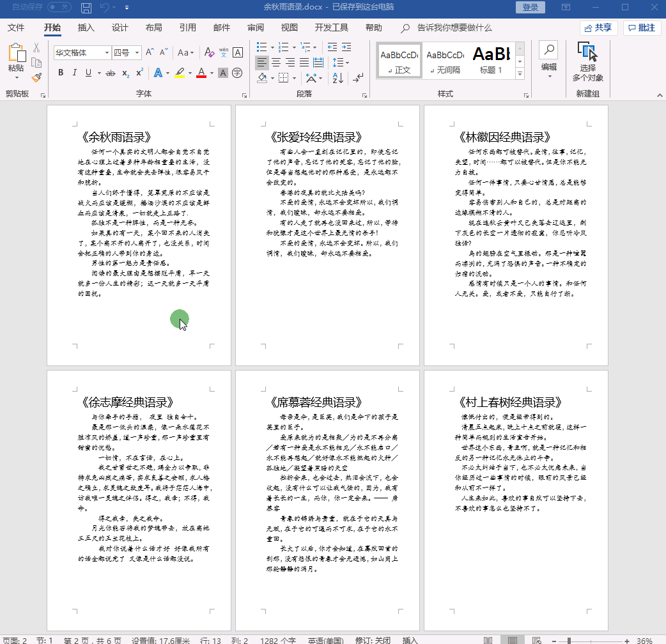This screenshot has height=644, width=666.
Task: Apply bold formatting to text
Action: point(60,73)
